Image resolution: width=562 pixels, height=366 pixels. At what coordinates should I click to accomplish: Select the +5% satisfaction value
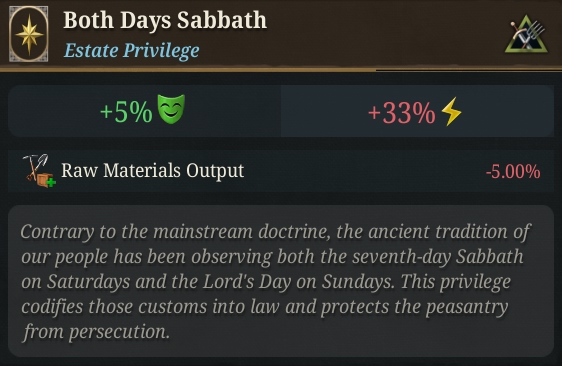(x=126, y=111)
